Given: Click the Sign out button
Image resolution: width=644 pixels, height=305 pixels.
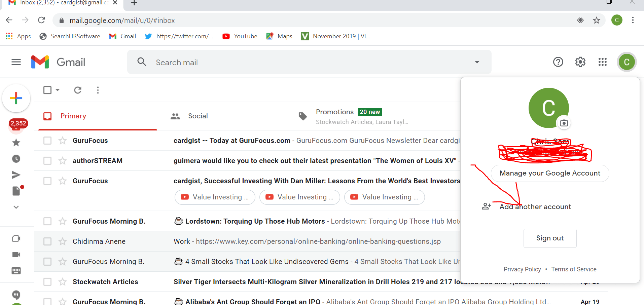Looking at the screenshot, I should pyautogui.click(x=550, y=238).
